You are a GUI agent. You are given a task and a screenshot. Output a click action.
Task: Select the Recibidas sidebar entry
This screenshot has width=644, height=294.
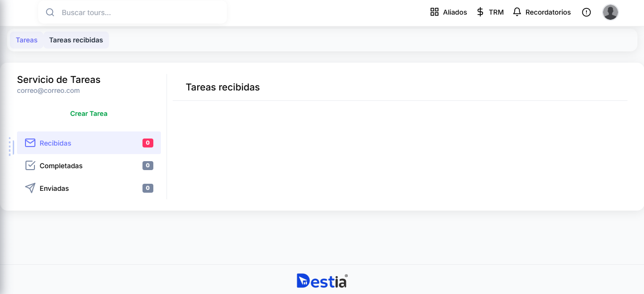pyautogui.click(x=55, y=143)
